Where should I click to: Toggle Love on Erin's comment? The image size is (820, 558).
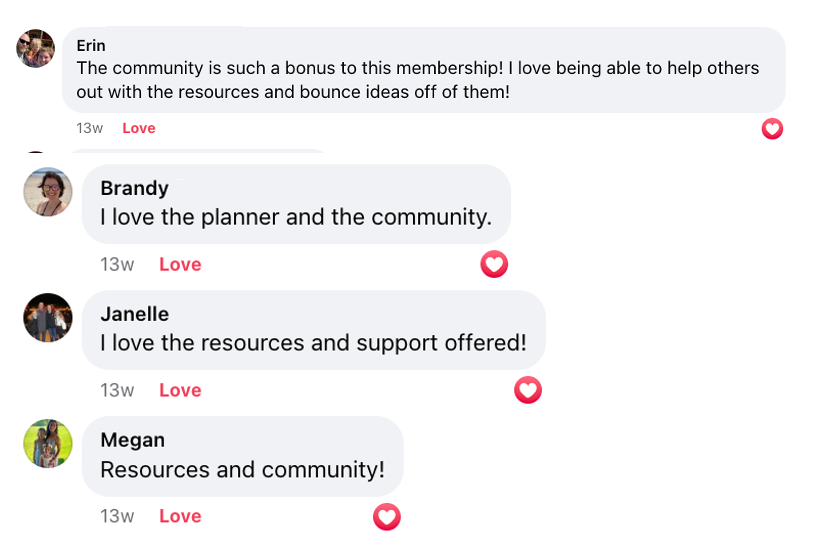tap(138, 128)
